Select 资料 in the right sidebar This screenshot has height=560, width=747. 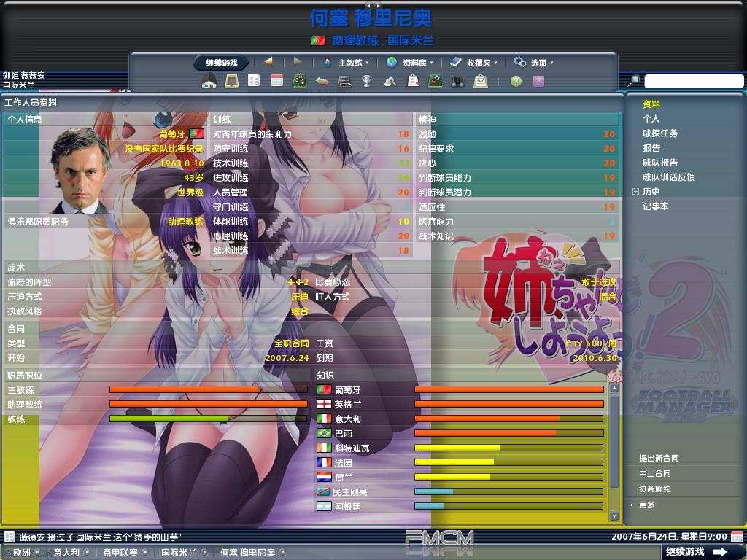tap(651, 104)
